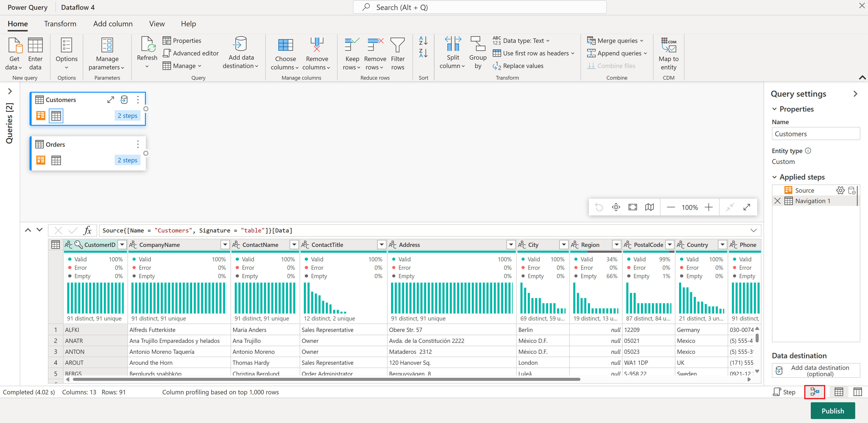This screenshot has width=868, height=423.
Task: Click the Advanced editor icon
Action: pos(167,53)
